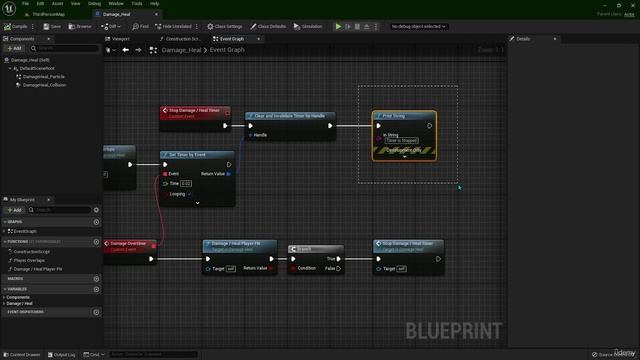The height and width of the screenshot is (360, 640).
Task: Select DefaultSceneRoot in Components tree
Action: pos(37,69)
